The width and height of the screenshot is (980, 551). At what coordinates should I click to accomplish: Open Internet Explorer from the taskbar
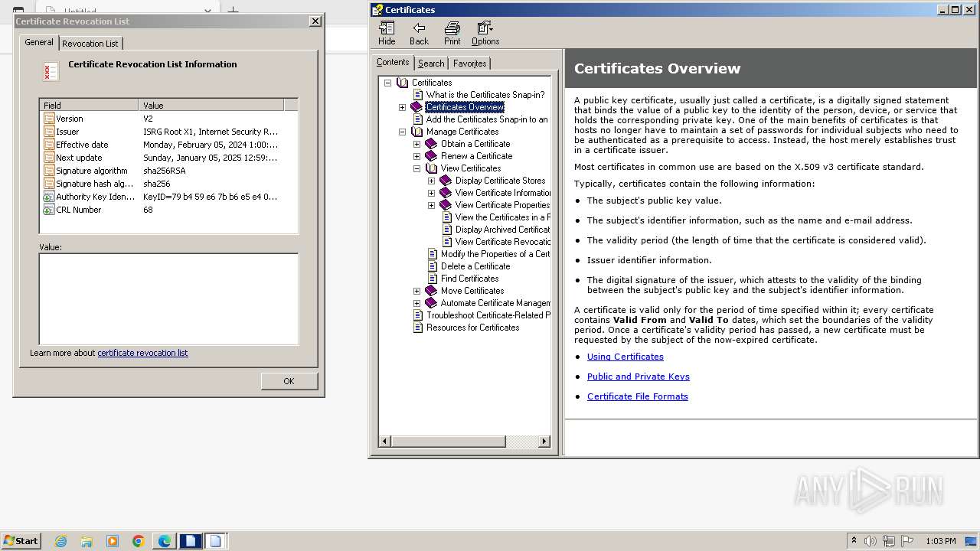(x=60, y=541)
